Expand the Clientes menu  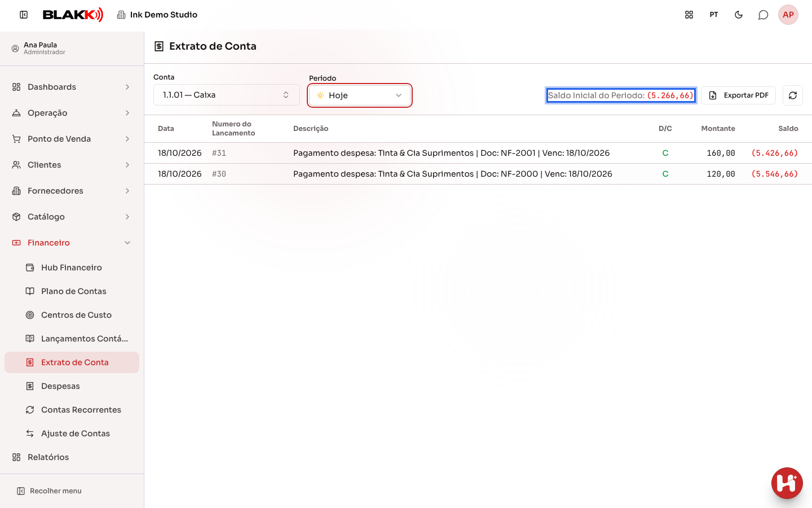(x=72, y=165)
